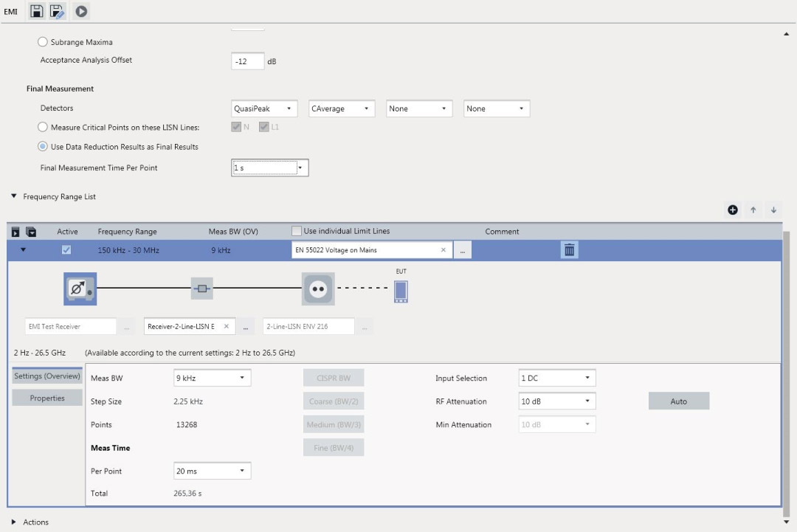Click the EMI Test Receiver device icon
This screenshot has height=532, width=797.
(x=79, y=289)
